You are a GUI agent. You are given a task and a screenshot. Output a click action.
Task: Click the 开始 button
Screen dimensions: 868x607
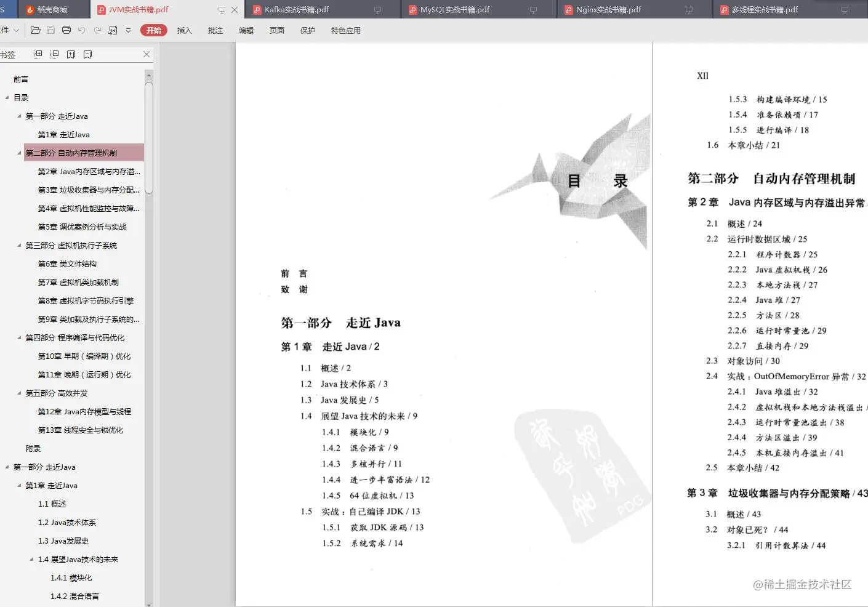153,30
